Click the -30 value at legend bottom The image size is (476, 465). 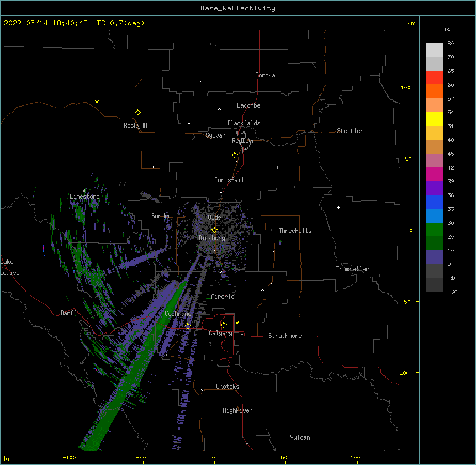452,292
